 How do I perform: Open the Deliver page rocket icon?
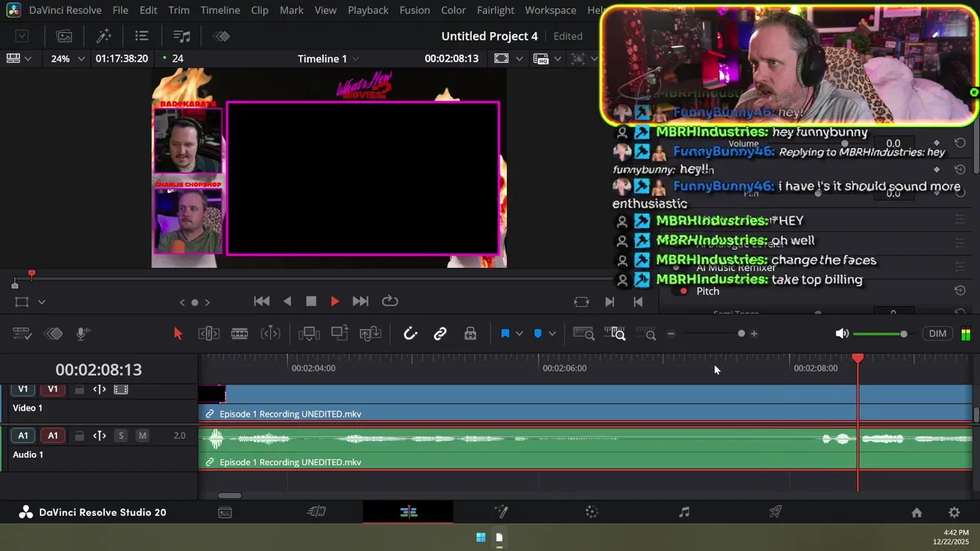776,512
